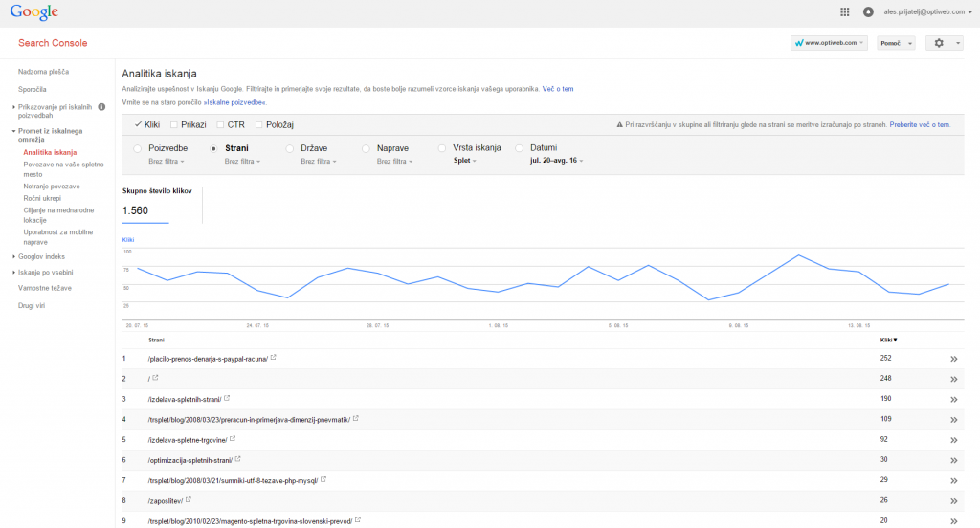Open the www.optiweb.com property dropdown
The height and width of the screenshot is (528, 980).
point(829,43)
